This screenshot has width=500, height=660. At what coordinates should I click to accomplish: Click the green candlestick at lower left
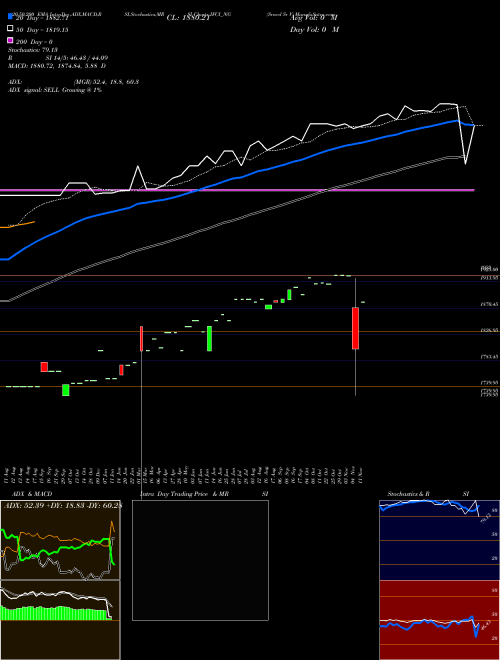(x=66, y=390)
